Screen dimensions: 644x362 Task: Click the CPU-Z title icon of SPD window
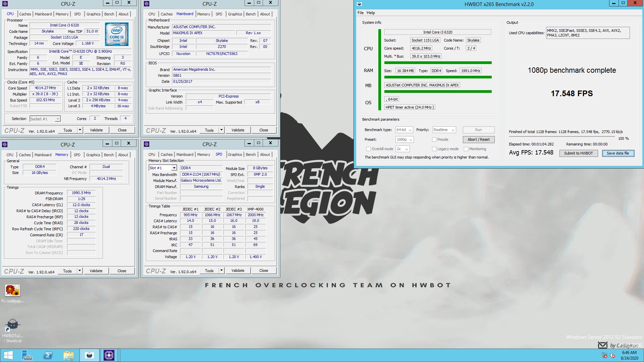[x=147, y=144]
